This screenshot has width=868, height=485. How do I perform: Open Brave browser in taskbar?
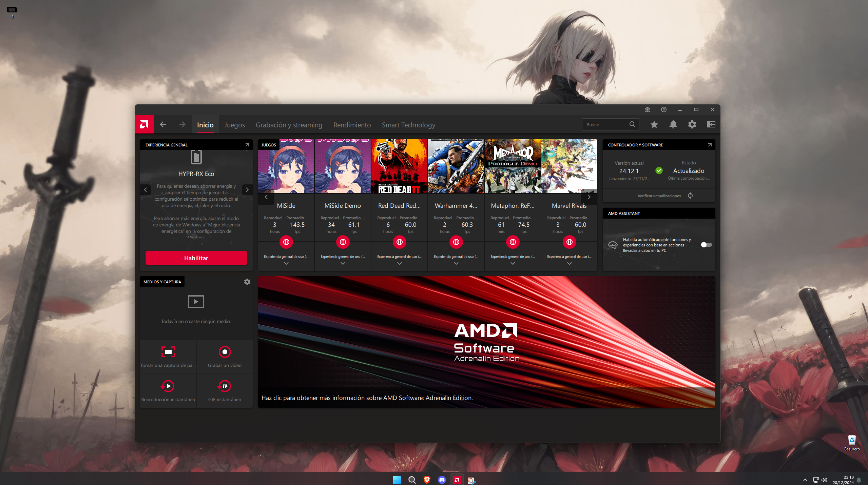[427, 480]
